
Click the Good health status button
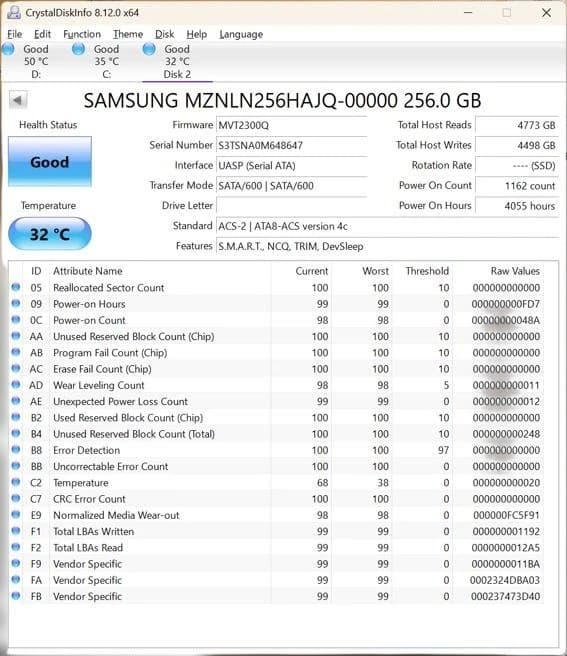pos(50,162)
